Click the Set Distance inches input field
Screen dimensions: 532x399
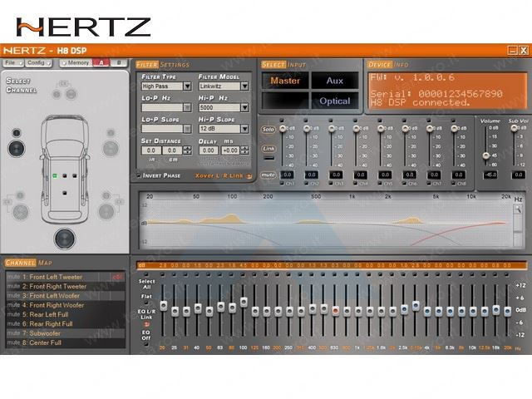coord(151,150)
